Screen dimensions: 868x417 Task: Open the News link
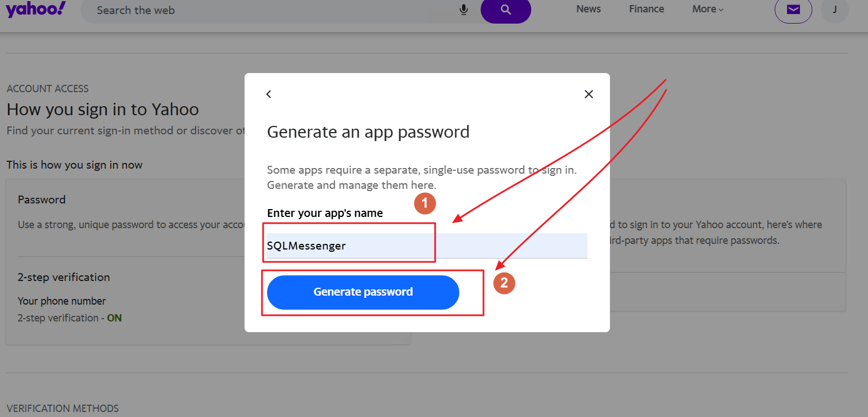pyautogui.click(x=589, y=9)
